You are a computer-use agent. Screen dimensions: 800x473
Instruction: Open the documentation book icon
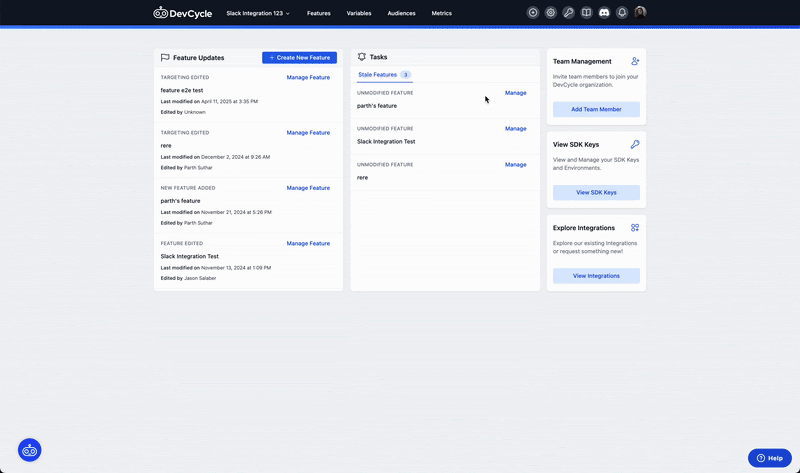click(x=586, y=13)
